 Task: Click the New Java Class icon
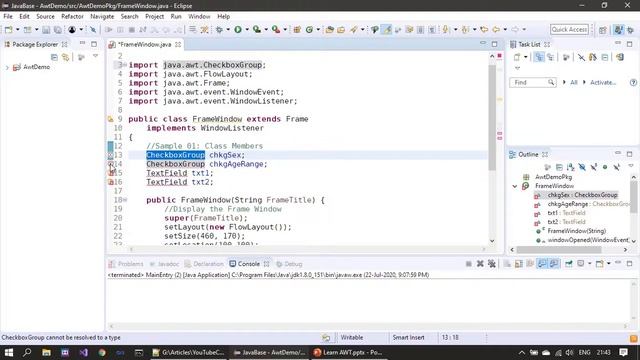(309, 29)
